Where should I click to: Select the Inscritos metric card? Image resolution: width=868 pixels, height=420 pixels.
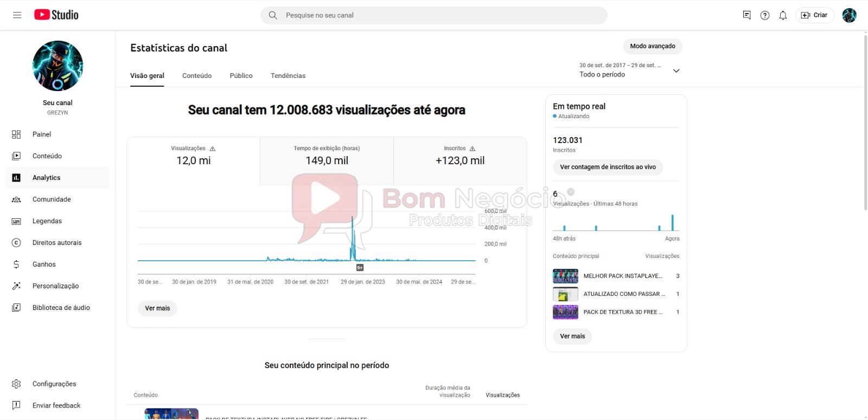click(x=460, y=156)
